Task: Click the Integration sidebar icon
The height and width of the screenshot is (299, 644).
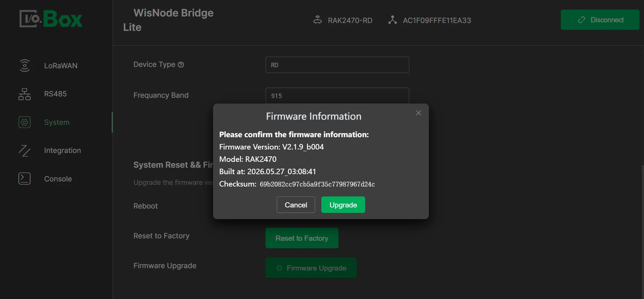Action: 24,151
